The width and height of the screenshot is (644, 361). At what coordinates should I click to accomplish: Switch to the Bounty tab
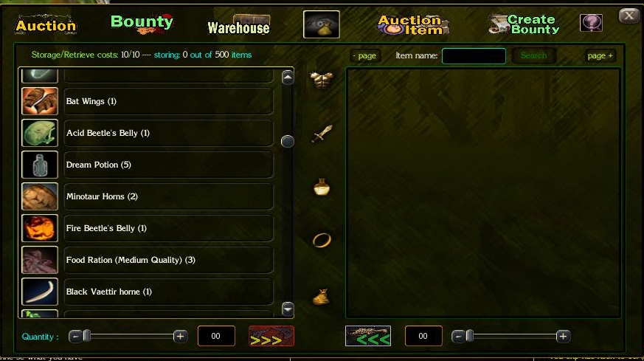coord(142,23)
